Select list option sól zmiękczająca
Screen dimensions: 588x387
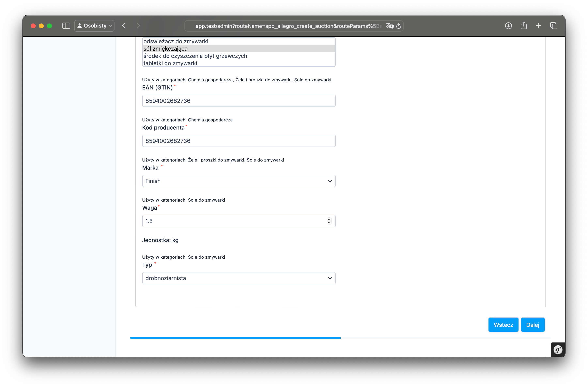click(239, 49)
